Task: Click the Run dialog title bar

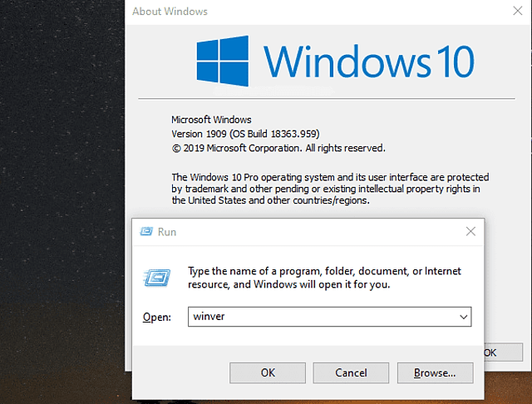Action: pos(308,232)
